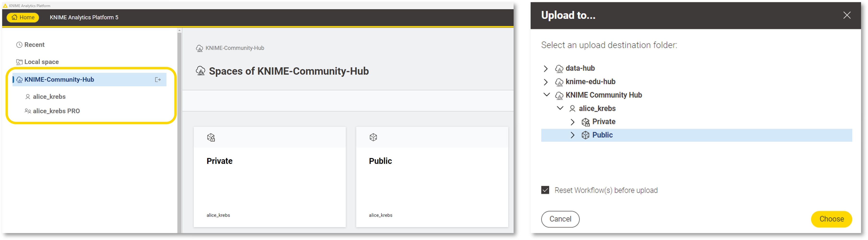Click hub icon beside the breadcrumb
The width and height of the screenshot is (868, 240).
coord(199,48)
